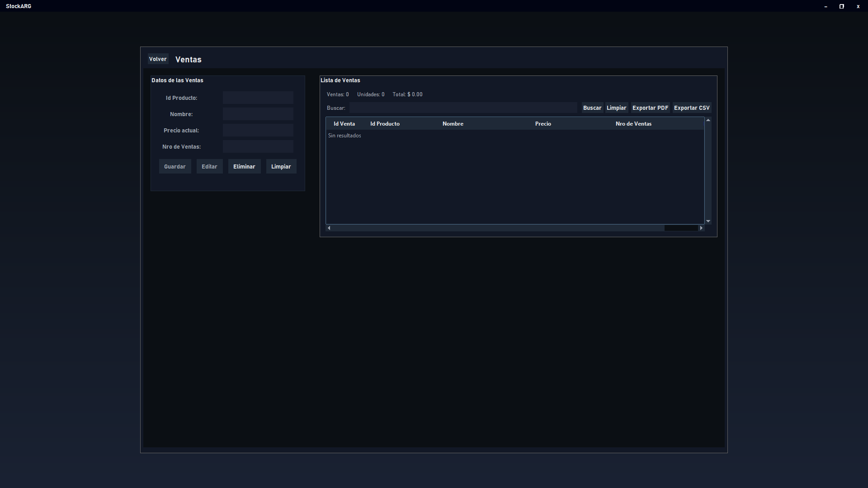868x488 pixels.
Task: Click the Volver back button
Action: coord(158,59)
